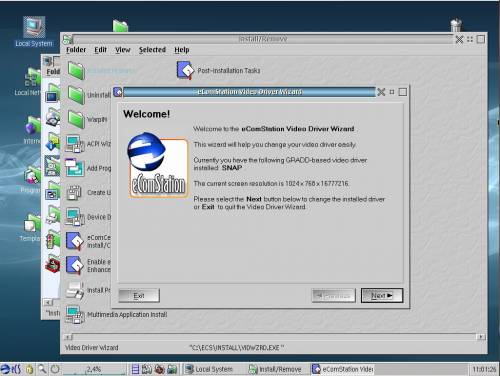Click the greyed-out Previous button
The width and height of the screenshot is (500, 376).
pyautogui.click(x=333, y=295)
